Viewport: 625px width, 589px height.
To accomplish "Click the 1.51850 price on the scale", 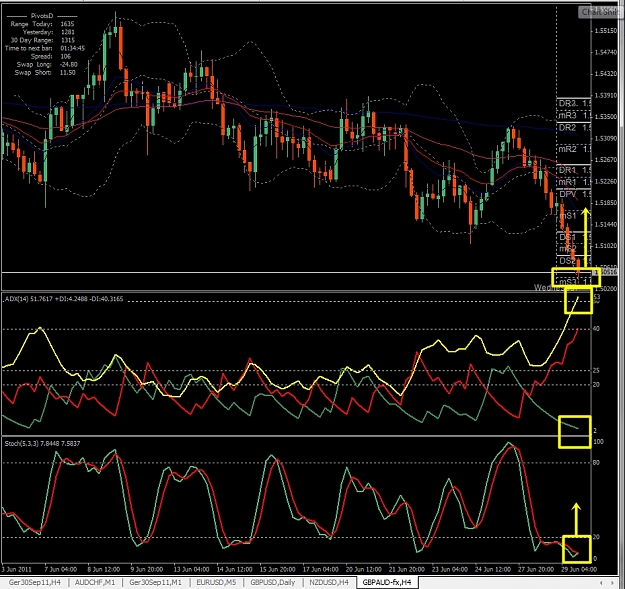I will [x=606, y=203].
